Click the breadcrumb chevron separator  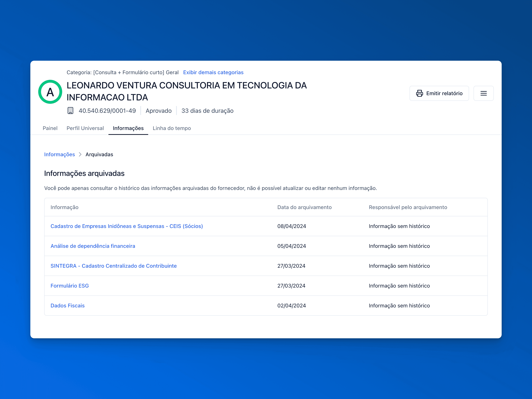(80, 154)
